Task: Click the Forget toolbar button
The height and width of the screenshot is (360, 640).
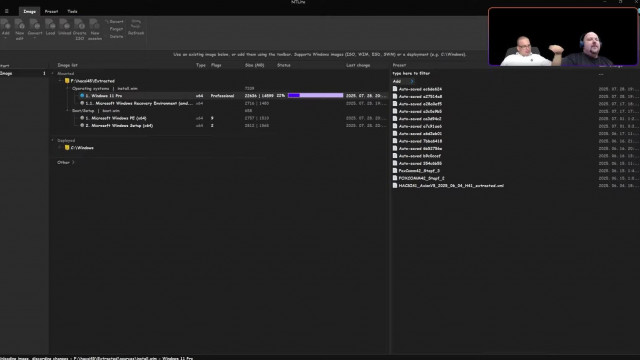Action: click(x=116, y=29)
